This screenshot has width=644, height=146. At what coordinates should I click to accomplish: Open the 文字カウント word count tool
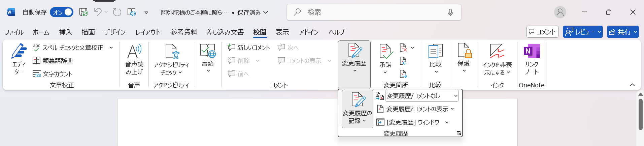(53, 74)
